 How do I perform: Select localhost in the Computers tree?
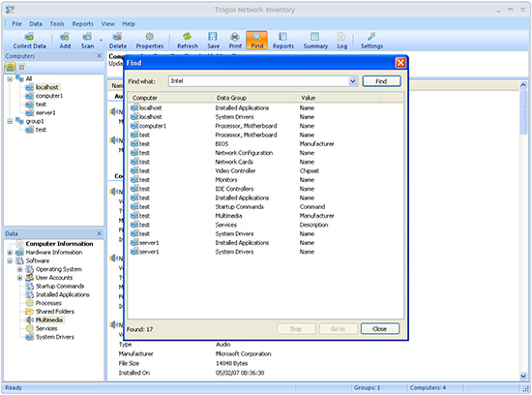[46, 87]
